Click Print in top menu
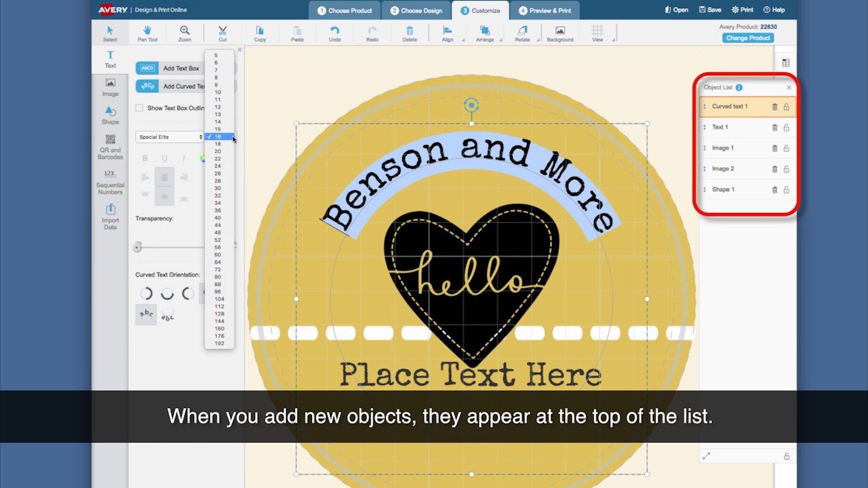 pyautogui.click(x=743, y=10)
